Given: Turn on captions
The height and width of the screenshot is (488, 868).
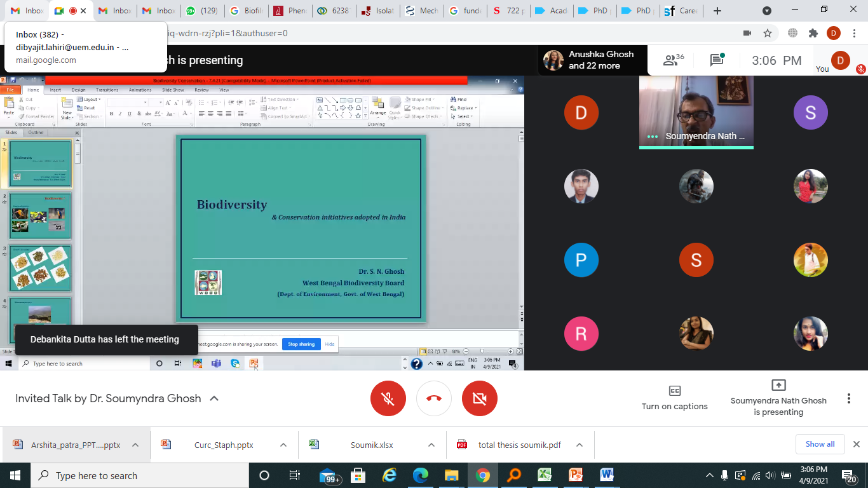Looking at the screenshot, I should click(x=674, y=398).
